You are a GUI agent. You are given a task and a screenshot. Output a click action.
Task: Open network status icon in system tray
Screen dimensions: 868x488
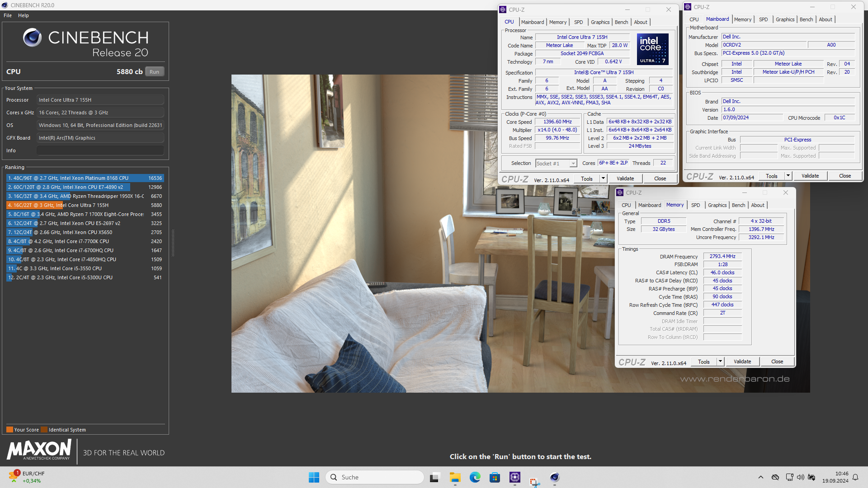click(x=789, y=477)
